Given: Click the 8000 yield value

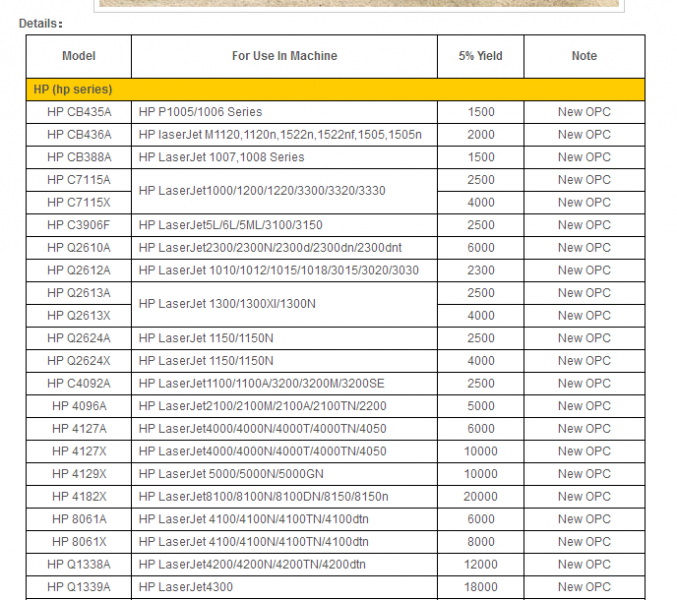Looking at the screenshot, I should coord(481,542).
